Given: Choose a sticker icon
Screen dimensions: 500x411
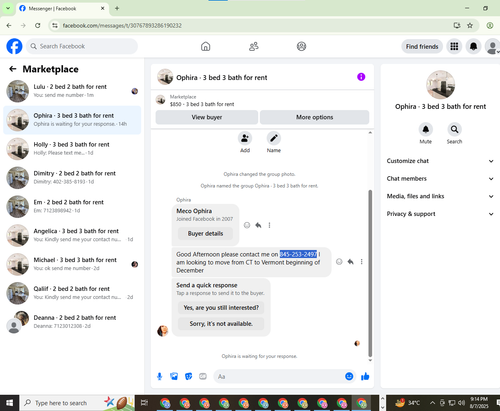Looking at the screenshot, I should [189, 377].
